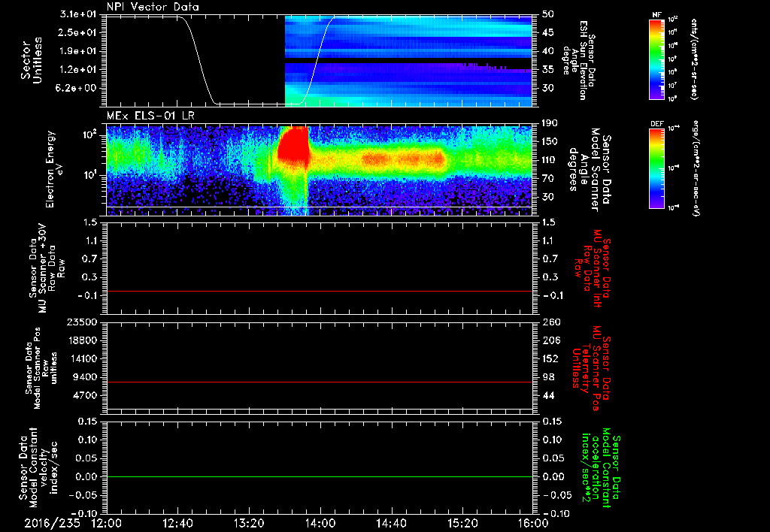
Task: Click the 50 degree elevation tick
Action: click(548, 14)
